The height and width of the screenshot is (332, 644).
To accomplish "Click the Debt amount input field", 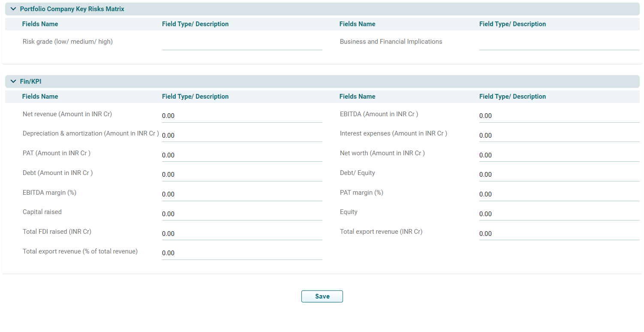I will (242, 175).
